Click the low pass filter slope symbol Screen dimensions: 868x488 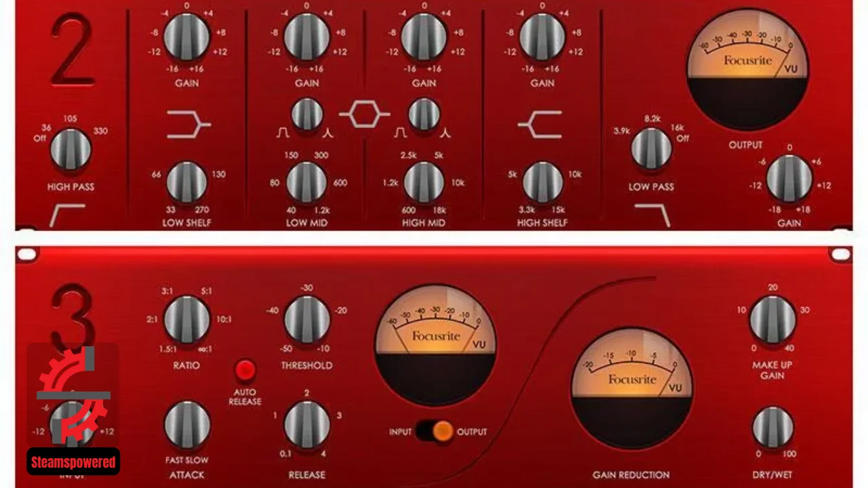point(652,215)
